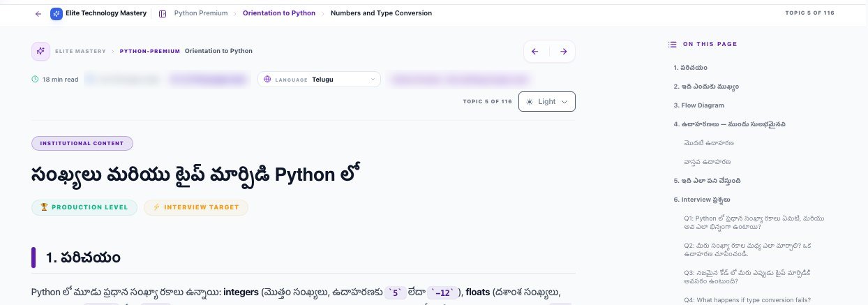Open Orientation to Python breadcrumb in top bar

(x=279, y=13)
